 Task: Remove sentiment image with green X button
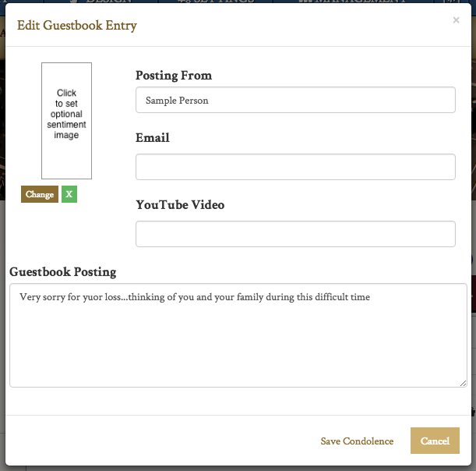[69, 194]
